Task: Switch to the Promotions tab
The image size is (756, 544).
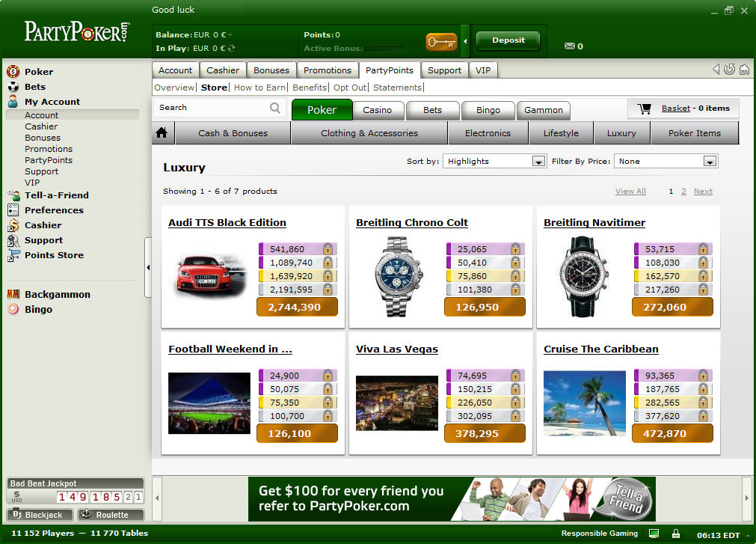Action: (328, 70)
